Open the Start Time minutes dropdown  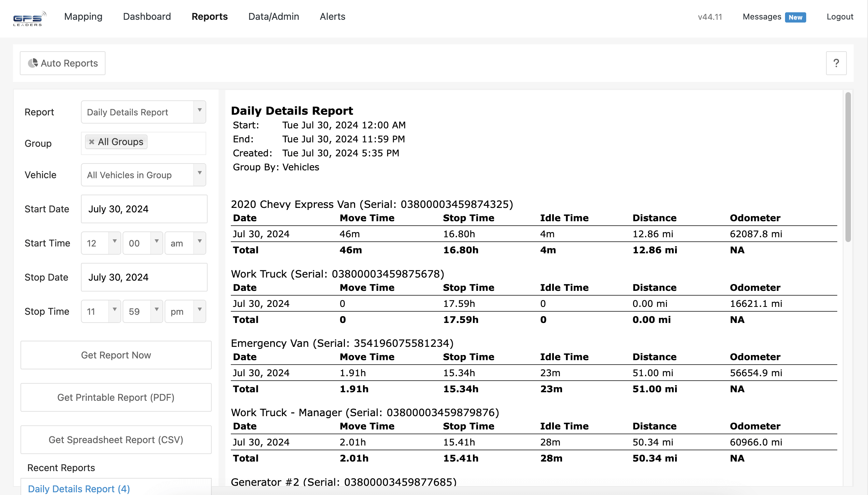coord(142,243)
